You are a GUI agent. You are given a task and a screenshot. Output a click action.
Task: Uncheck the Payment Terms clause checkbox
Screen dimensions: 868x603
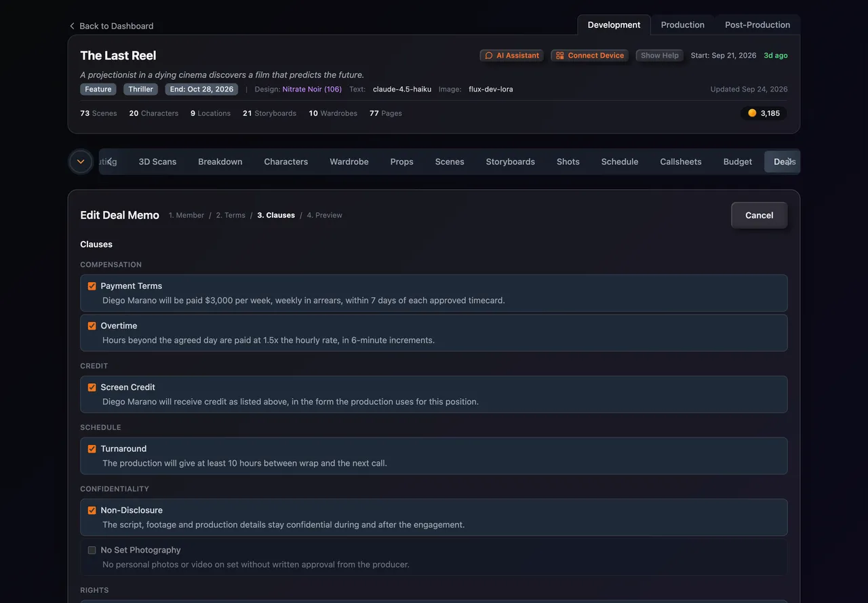92,286
